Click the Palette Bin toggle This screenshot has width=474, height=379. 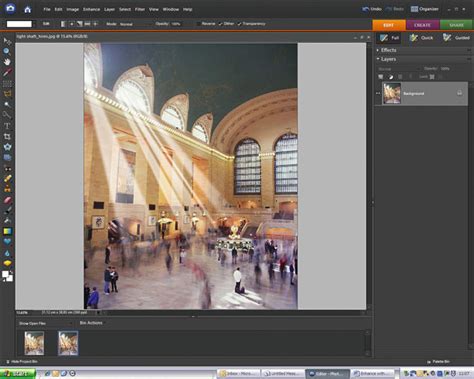pyautogui.click(x=438, y=361)
